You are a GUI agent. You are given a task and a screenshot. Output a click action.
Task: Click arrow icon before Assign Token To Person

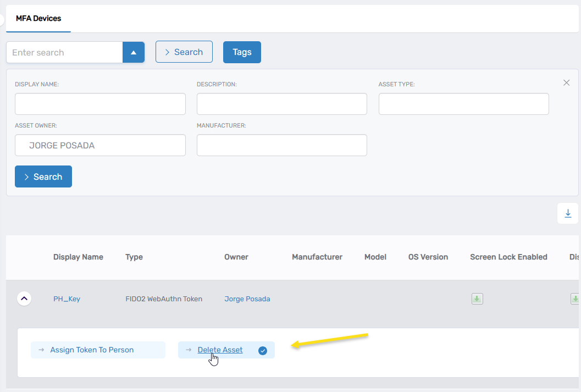point(41,350)
